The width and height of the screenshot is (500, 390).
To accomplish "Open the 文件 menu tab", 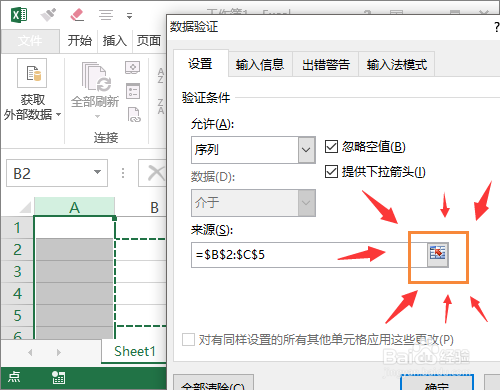I will (30, 41).
